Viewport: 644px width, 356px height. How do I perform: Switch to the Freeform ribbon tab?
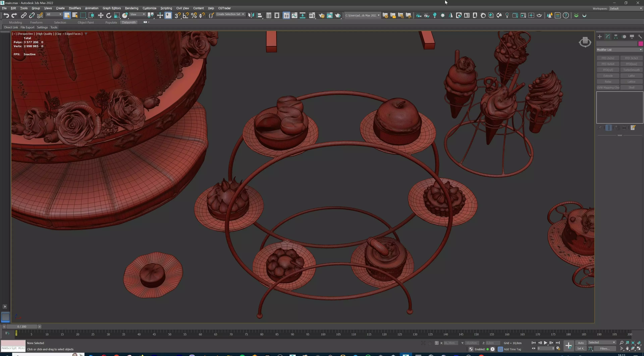[36, 22]
